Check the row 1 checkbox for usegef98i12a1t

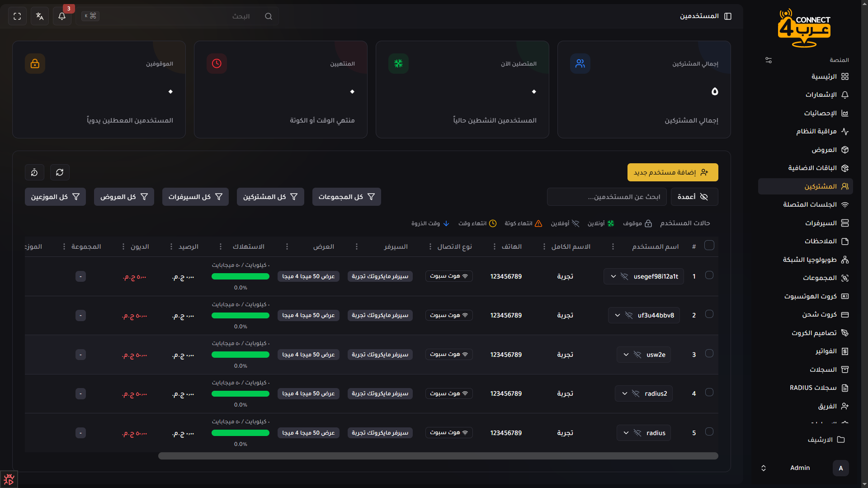(x=709, y=275)
